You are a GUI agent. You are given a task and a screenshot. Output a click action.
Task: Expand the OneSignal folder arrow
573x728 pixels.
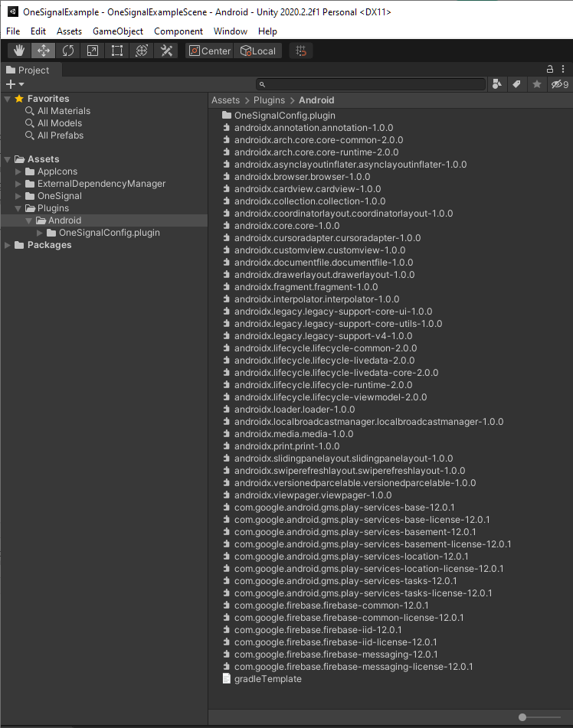18,196
